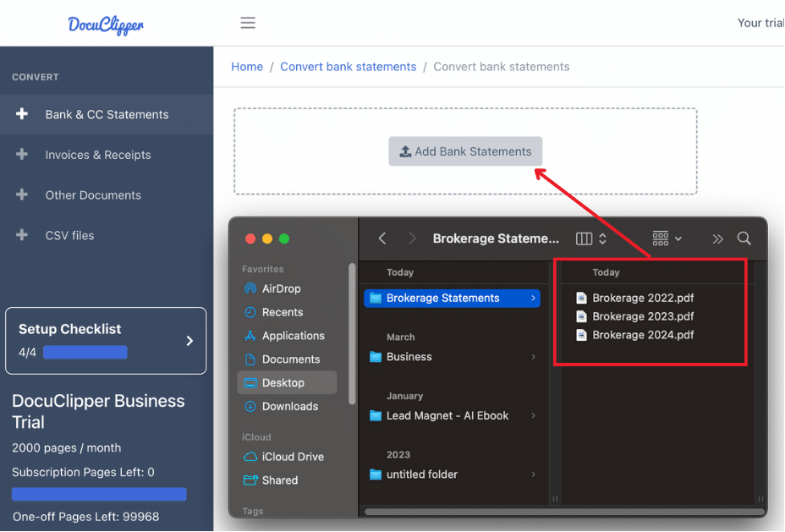The width and height of the screenshot is (785, 532).
Task: Open view switcher up-down arrows
Action: click(603, 239)
